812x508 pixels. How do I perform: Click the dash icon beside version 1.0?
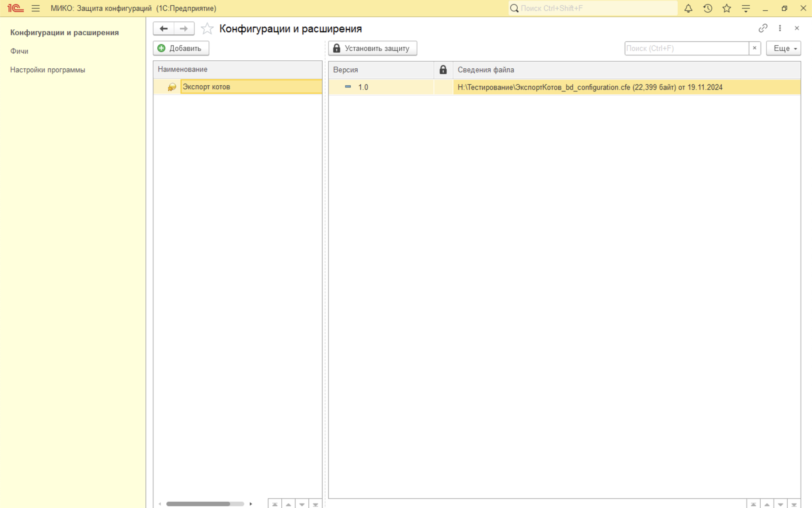[x=348, y=87]
